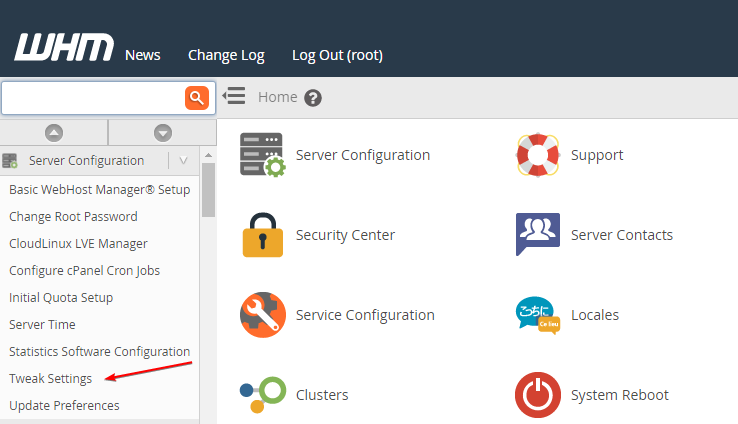The height and width of the screenshot is (424, 738).
Task: Open the Security Center label
Action: [x=345, y=235]
